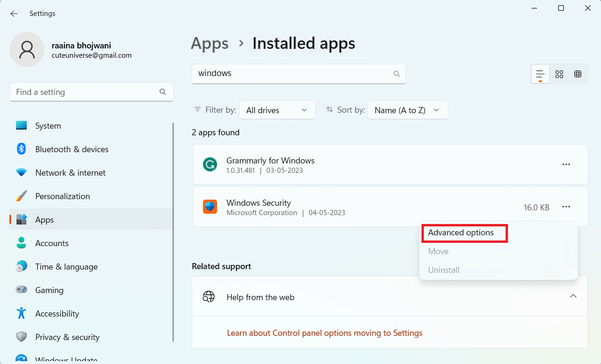Screen dimensions: 601x364
Task: Switch to grid view layout icon
Action: point(559,74)
